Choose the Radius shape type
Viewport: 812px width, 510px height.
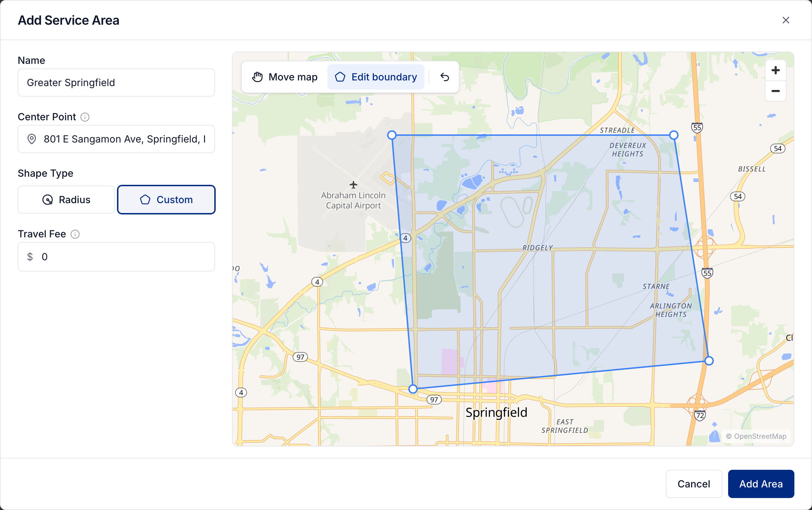66,200
